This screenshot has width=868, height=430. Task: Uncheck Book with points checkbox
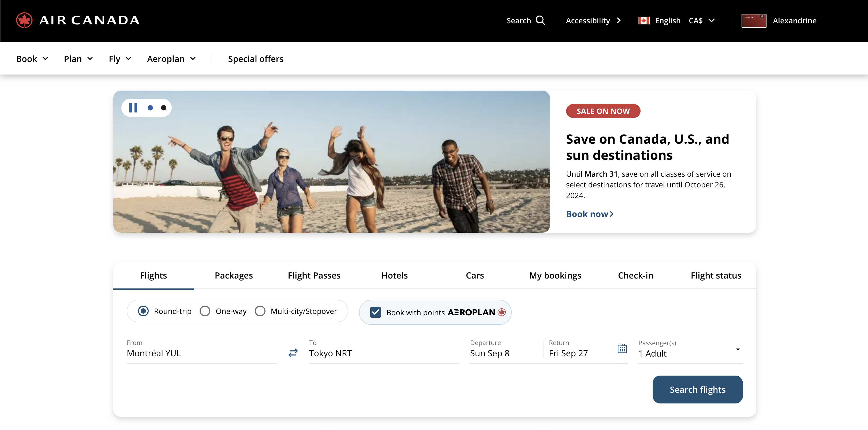(375, 312)
